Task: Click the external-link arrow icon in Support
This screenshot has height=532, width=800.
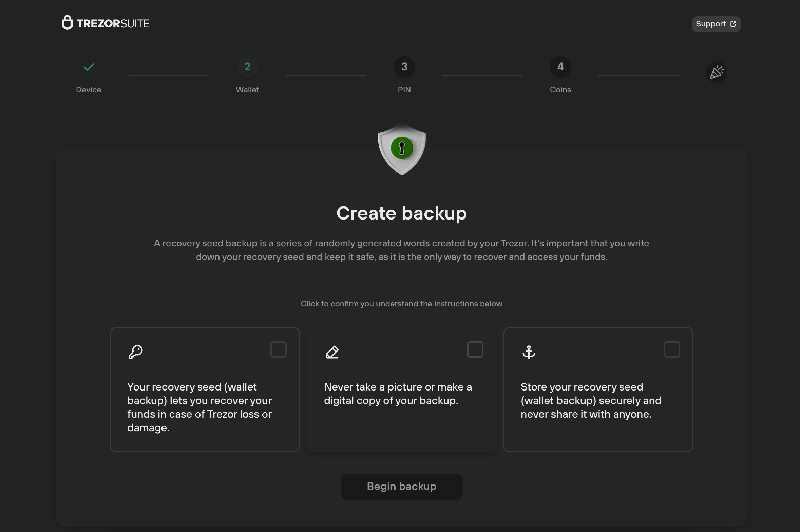Action: pyautogui.click(x=733, y=24)
